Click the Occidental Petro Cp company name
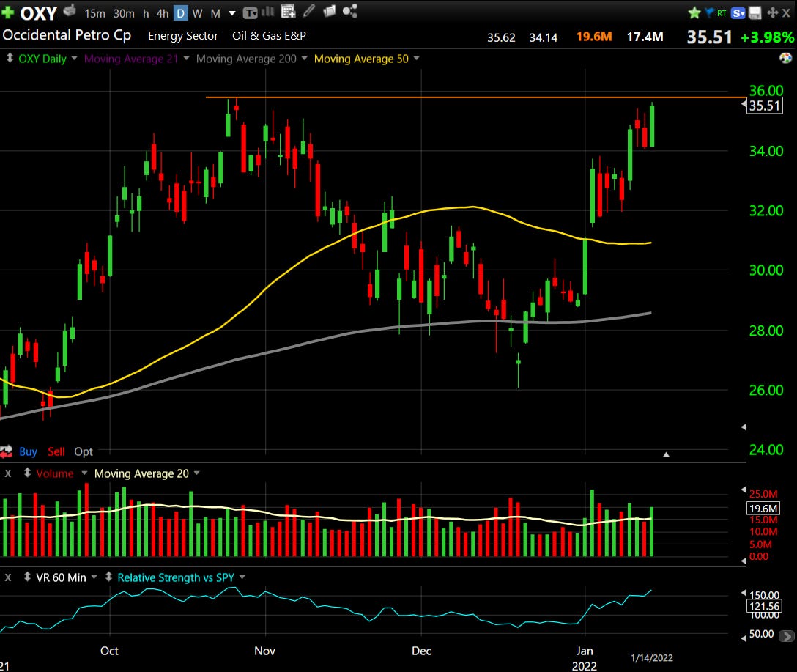The width and height of the screenshot is (797, 672). 67,35
